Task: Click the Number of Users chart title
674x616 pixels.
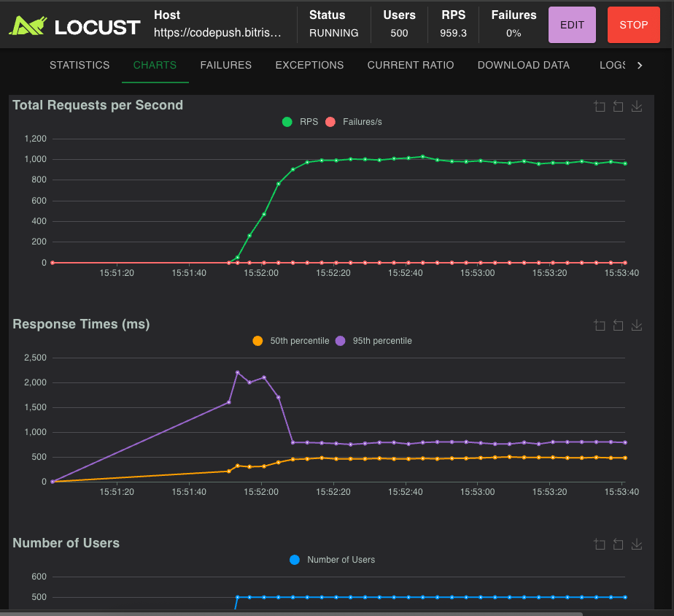Action: (66, 543)
